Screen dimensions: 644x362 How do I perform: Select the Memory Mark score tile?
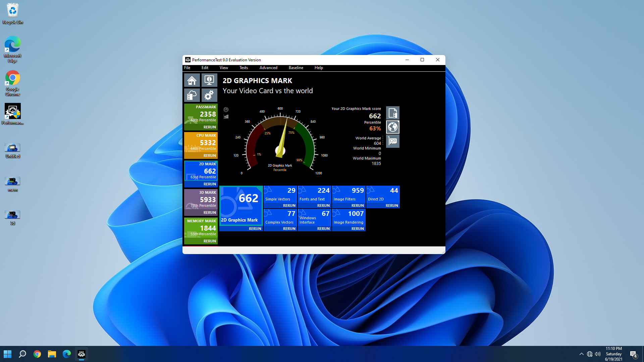point(201,228)
